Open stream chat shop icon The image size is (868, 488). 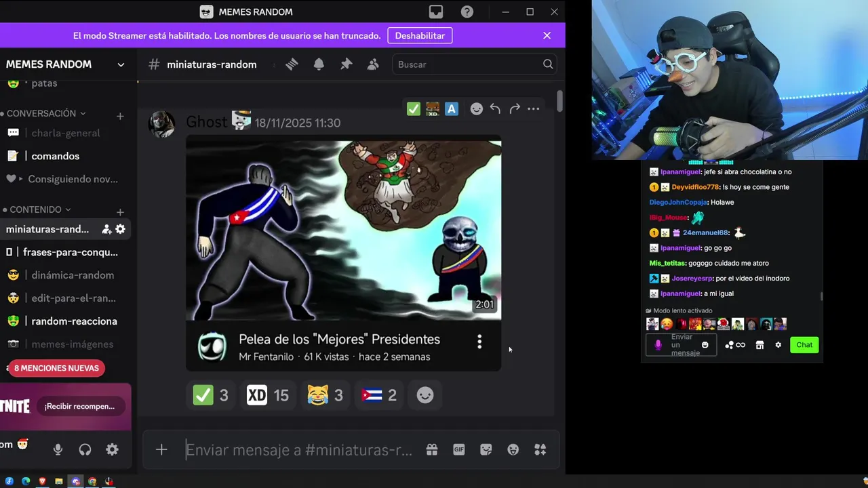[759, 345]
